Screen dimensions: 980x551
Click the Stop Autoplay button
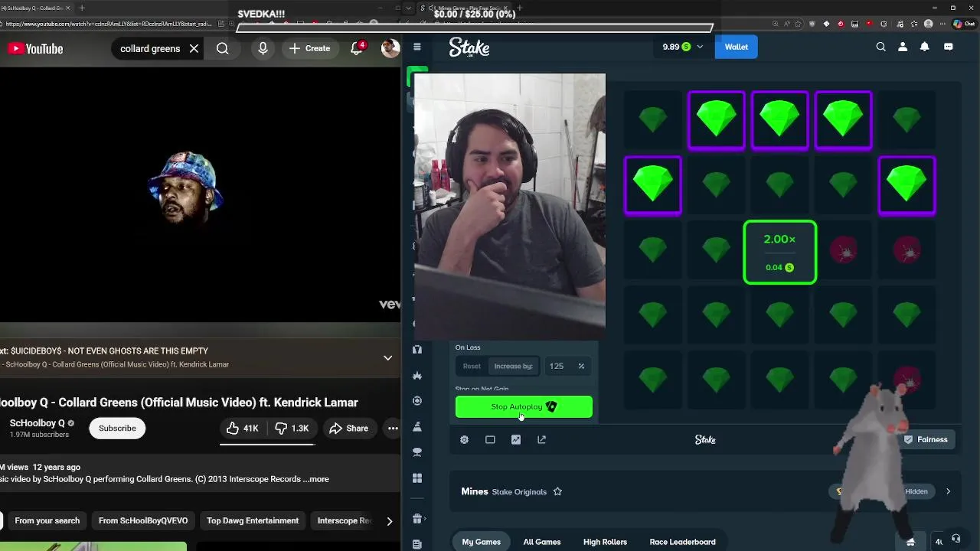tap(524, 407)
